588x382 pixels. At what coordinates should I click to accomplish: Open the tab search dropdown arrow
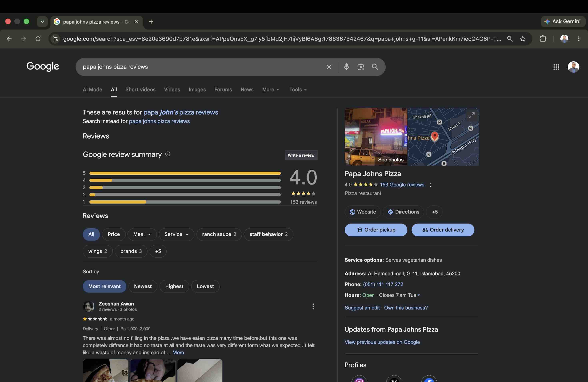[x=42, y=21]
